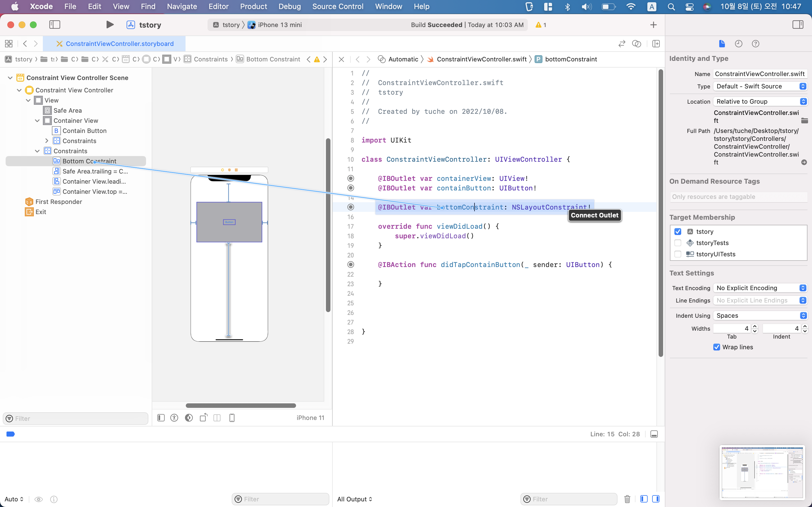Click the yellow warning indicator in toolbar

(540, 25)
